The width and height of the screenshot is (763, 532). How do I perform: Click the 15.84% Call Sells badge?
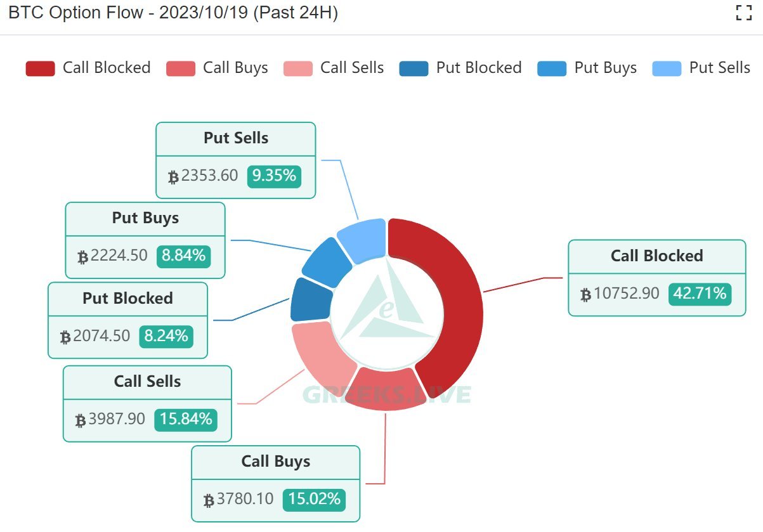click(186, 419)
